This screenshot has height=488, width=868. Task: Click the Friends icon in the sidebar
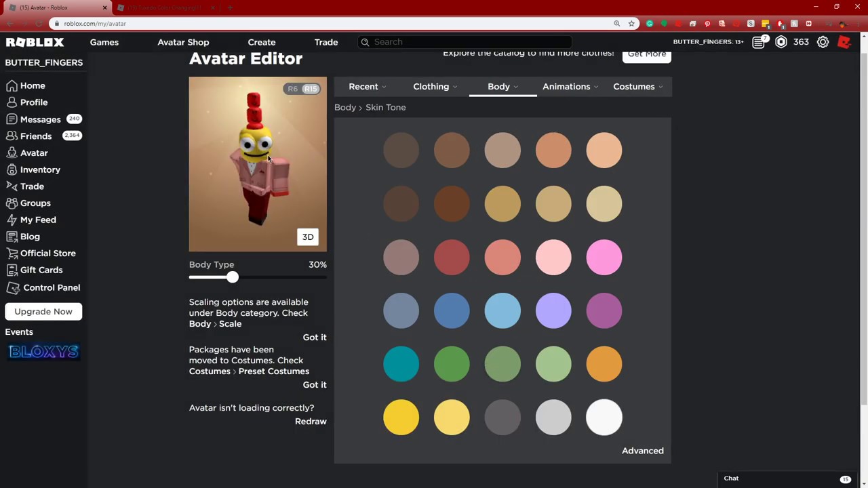pos(12,136)
